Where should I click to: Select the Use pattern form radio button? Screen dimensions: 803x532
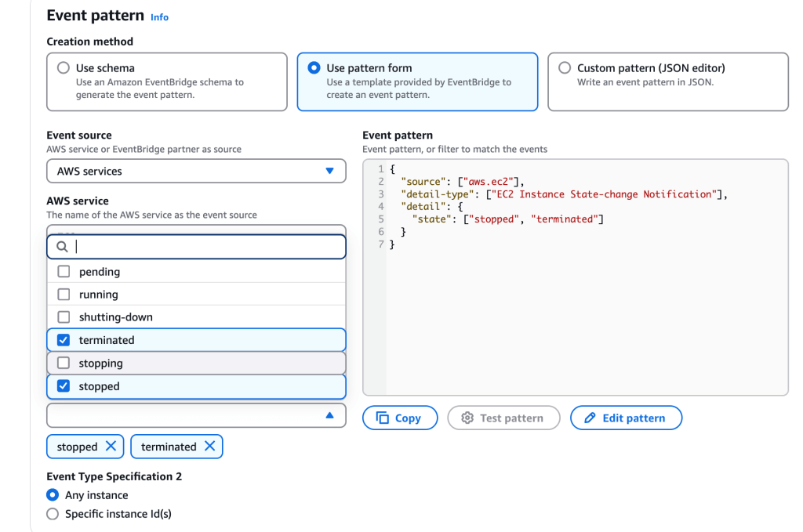[x=314, y=68]
